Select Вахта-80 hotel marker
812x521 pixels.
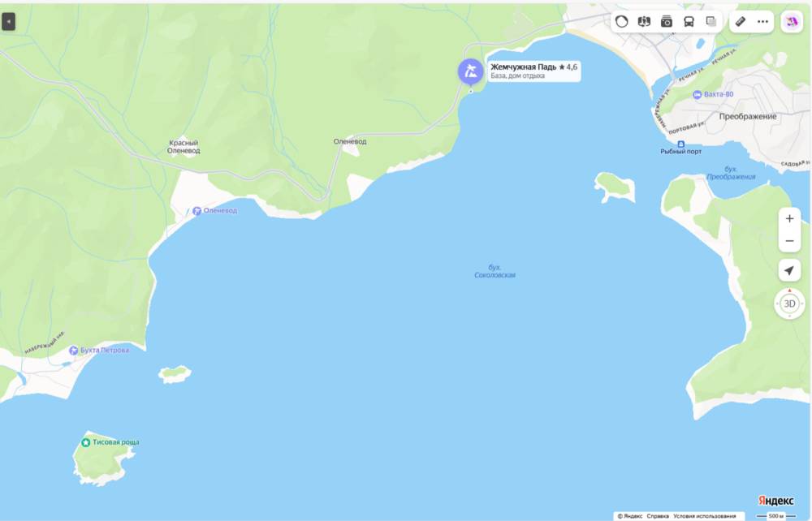697,94
